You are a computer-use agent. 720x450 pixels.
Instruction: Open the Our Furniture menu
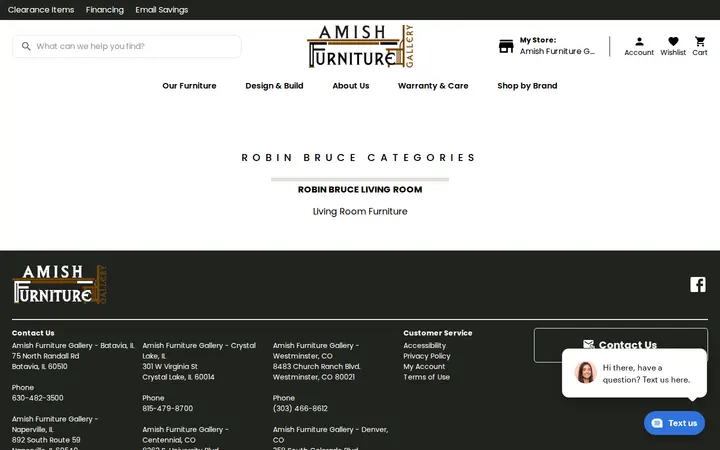189,86
